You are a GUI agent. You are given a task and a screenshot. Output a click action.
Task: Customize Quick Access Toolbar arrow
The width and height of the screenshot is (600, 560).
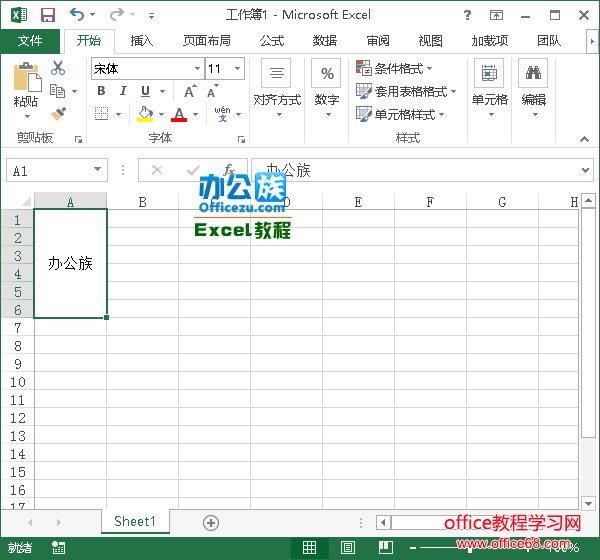pyautogui.click(x=152, y=16)
